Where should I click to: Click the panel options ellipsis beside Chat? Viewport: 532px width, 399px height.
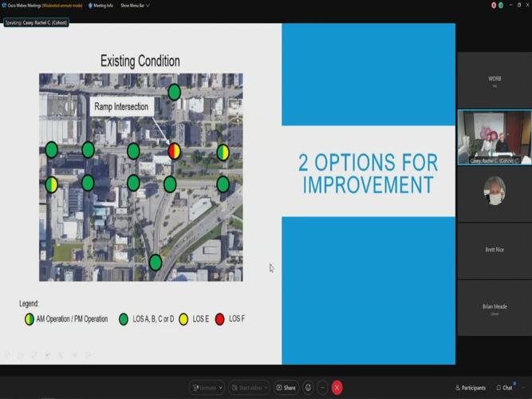coord(524,388)
